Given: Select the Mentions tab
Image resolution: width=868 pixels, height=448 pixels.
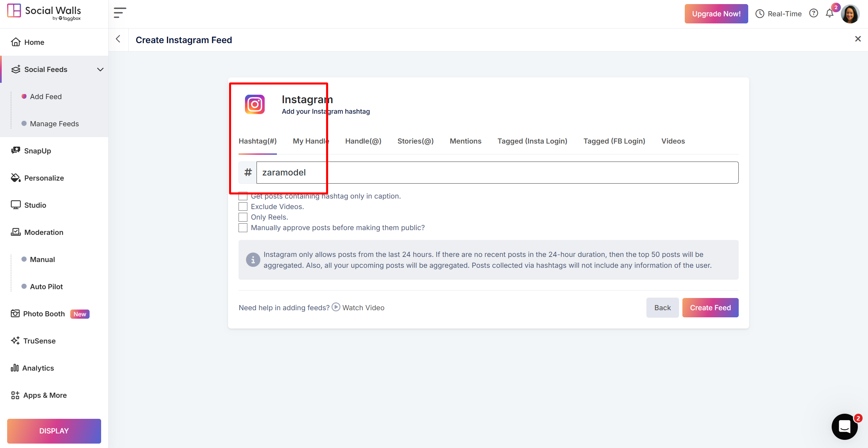Looking at the screenshot, I should [x=465, y=141].
